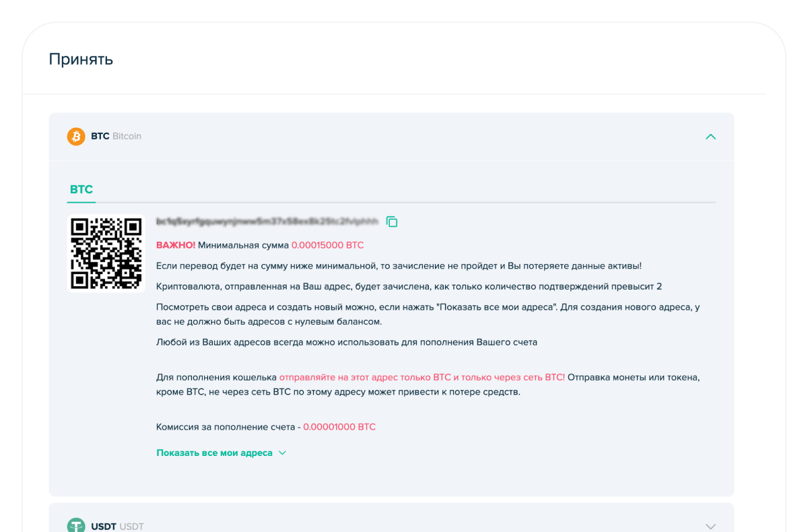Open the Показать все мои адреса link

click(x=214, y=453)
